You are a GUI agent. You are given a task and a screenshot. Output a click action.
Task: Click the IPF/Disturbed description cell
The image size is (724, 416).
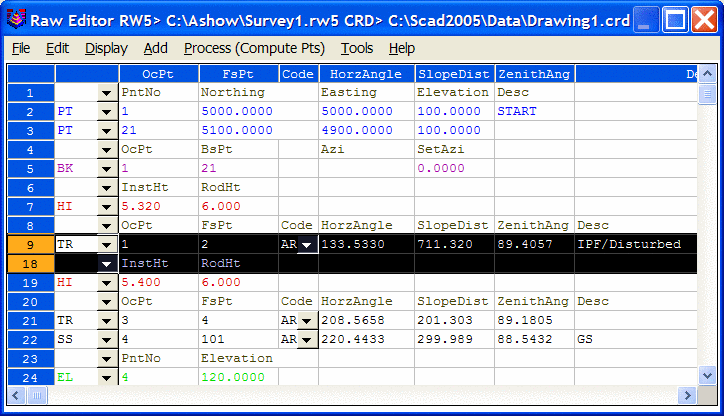(x=636, y=244)
